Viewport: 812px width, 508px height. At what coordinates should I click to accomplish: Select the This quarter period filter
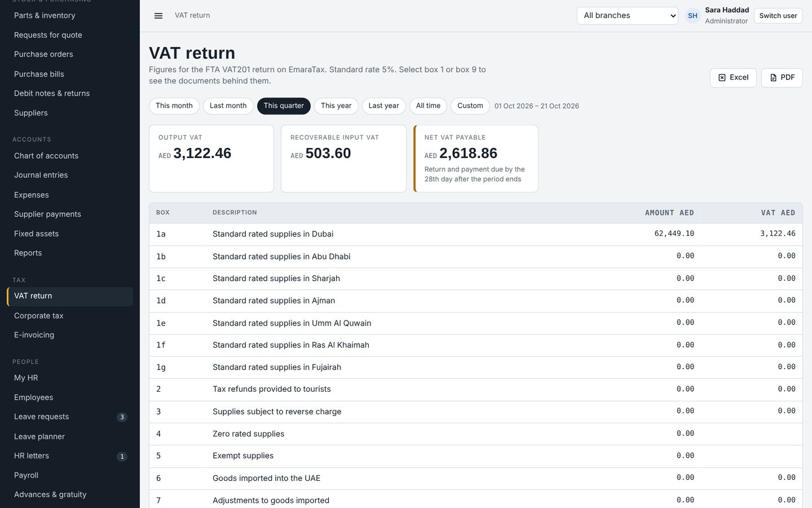pos(284,106)
